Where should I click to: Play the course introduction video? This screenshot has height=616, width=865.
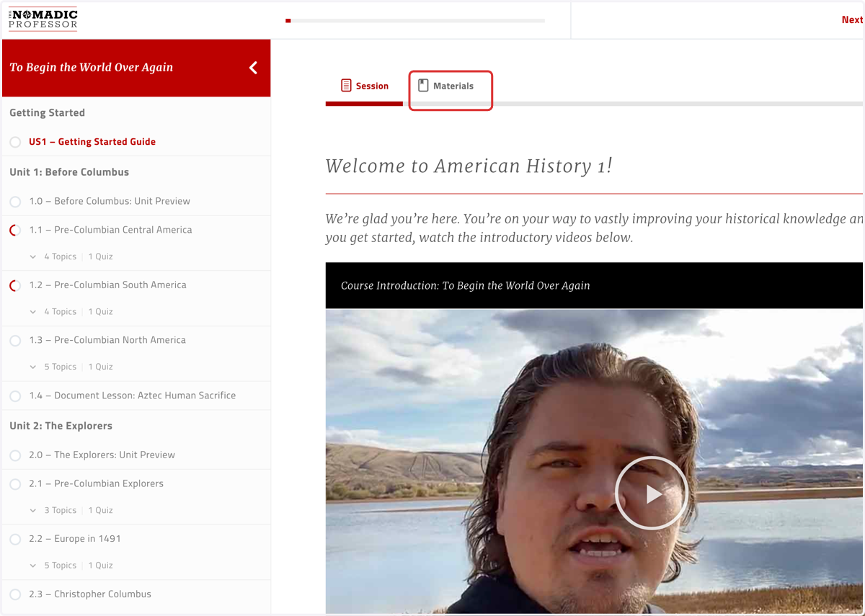[x=651, y=494]
